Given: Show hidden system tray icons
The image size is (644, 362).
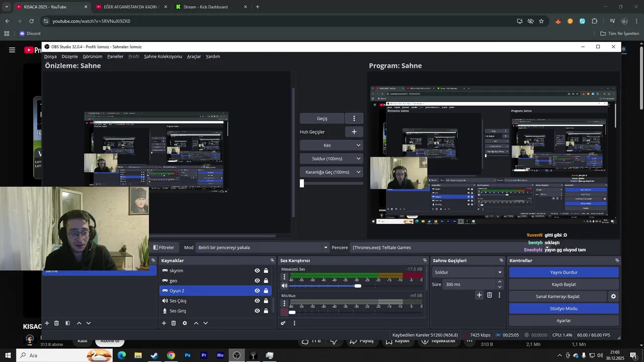Looking at the screenshot, I should pos(559,355).
